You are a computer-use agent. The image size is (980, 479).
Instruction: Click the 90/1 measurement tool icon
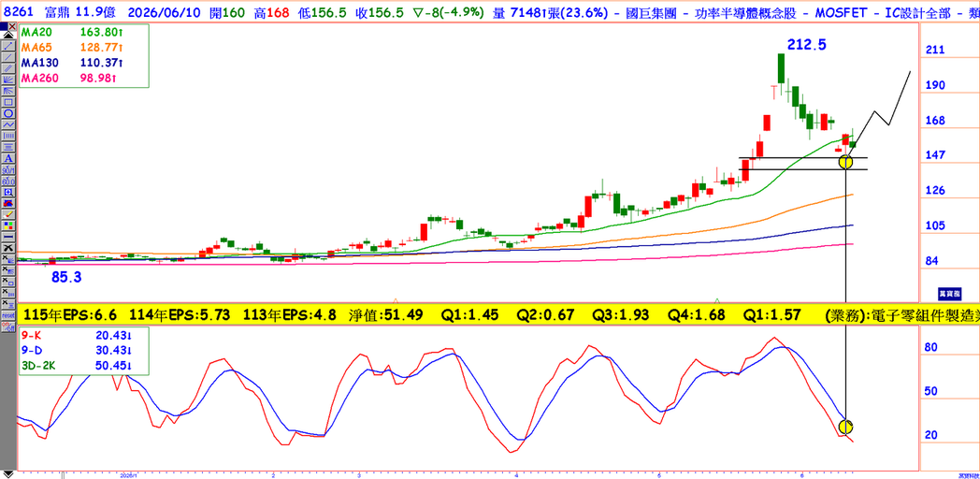(x=8, y=169)
